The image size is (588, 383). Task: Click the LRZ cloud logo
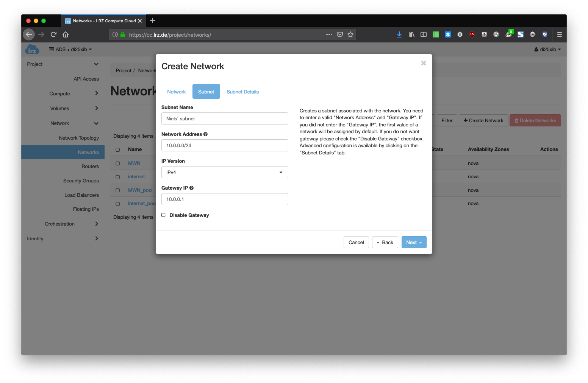pos(32,50)
